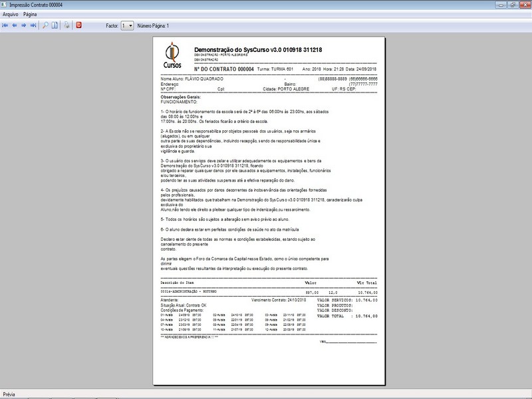Image resolution: width=532 pixels, height=399 pixels.
Task: Click the red power exit icon
Action: (78, 25)
